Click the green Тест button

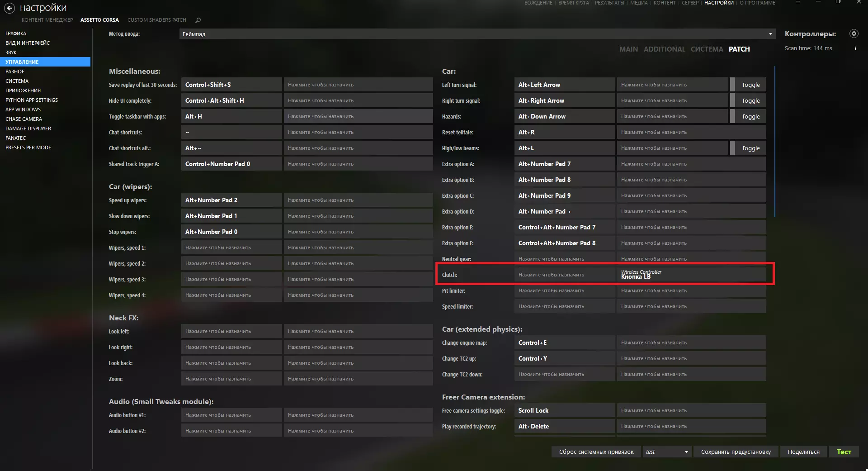[x=844, y=452]
